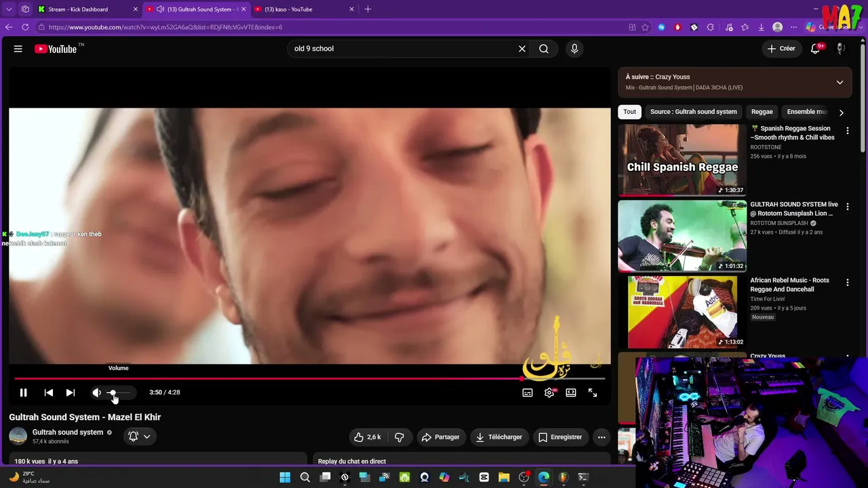Adjust the player volume slider
Screen dimensions: 868x488
(119, 392)
